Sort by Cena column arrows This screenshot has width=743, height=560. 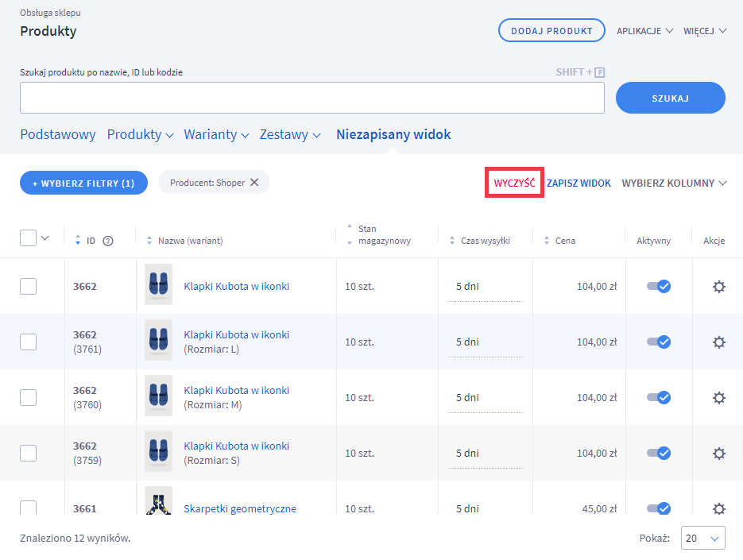[548, 241]
